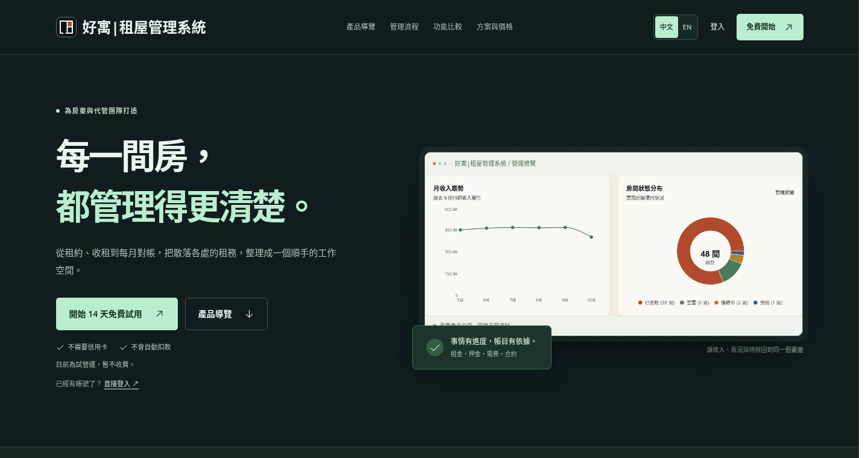Click the 讓收入、房況與待辦回到同一個畫面 caption
868x458 pixels.
(x=755, y=350)
